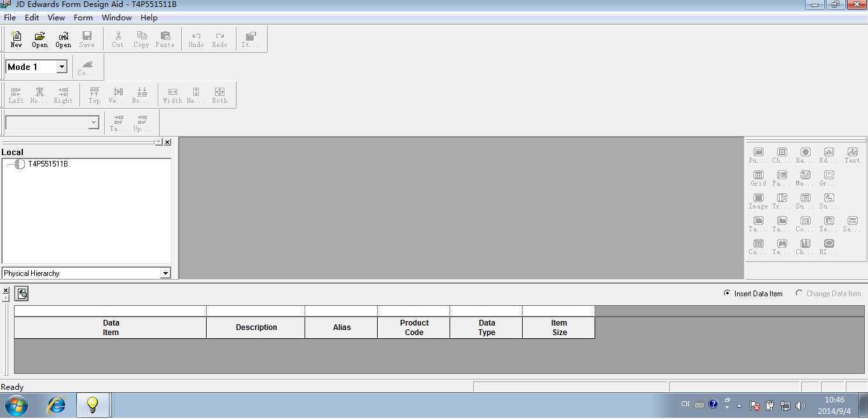The image size is (868, 419).
Task: Select the Media Object control in toolbox
Action: 805,178
